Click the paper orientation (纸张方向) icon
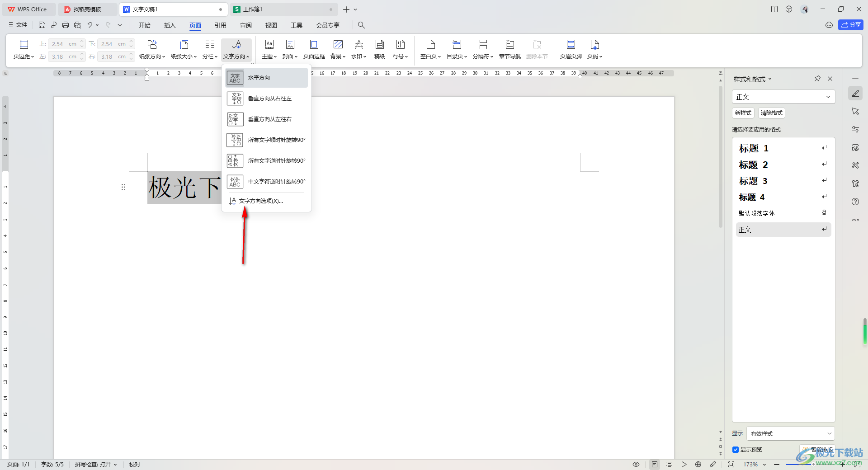 point(152,44)
